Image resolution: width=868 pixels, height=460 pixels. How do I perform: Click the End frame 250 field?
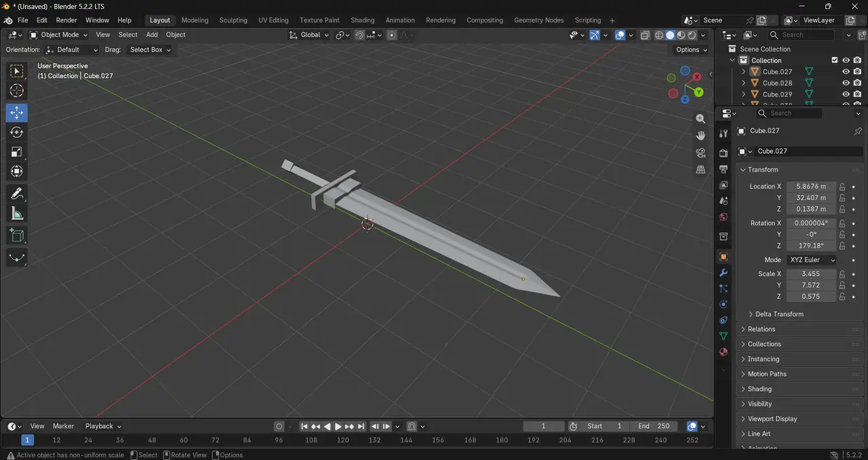point(654,426)
